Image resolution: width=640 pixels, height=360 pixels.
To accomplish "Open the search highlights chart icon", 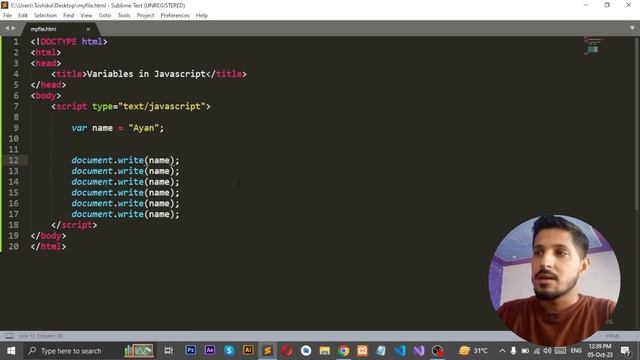I will tap(139, 350).
